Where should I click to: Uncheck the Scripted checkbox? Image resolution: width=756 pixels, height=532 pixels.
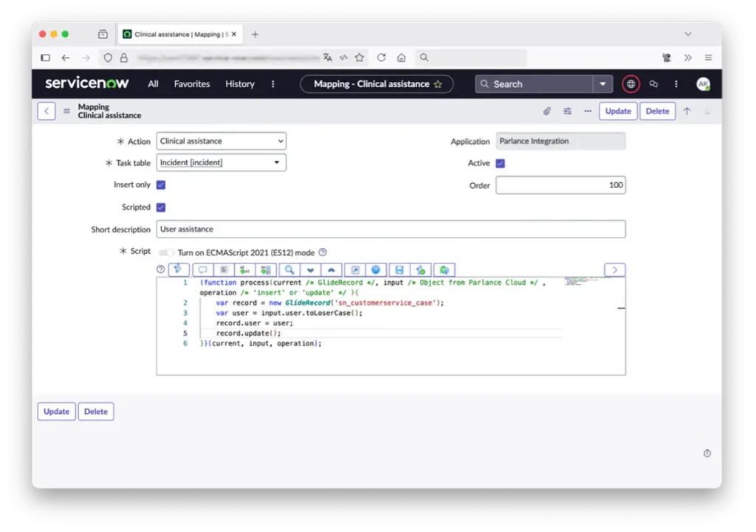coord(161,207)
